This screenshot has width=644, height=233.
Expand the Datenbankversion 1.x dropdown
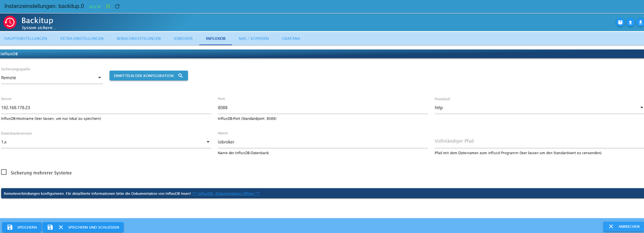106,142
